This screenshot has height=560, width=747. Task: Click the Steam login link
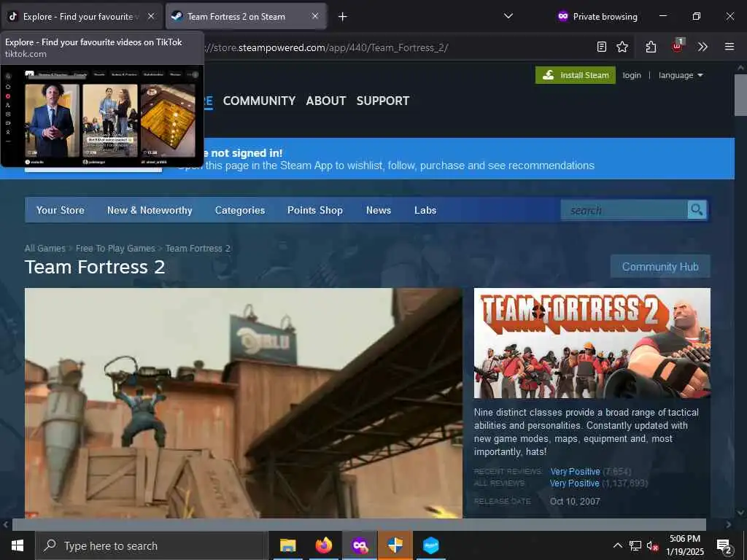point(632,75)
